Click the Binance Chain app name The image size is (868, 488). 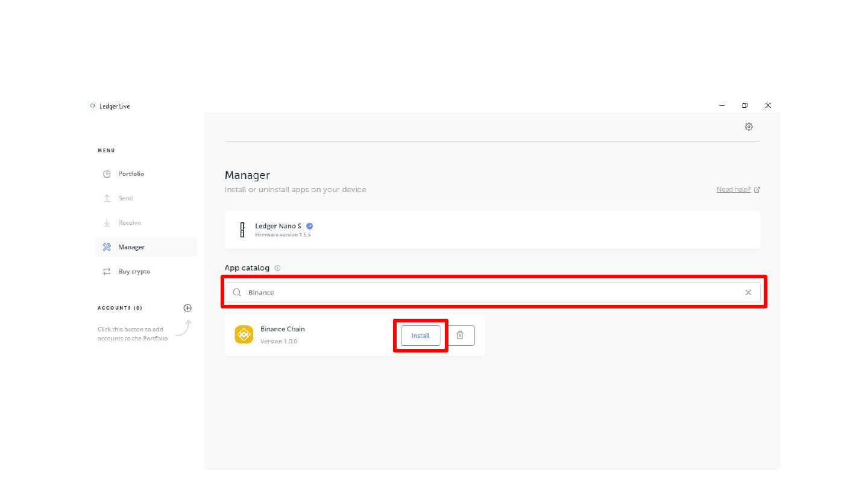coord(283,329)
